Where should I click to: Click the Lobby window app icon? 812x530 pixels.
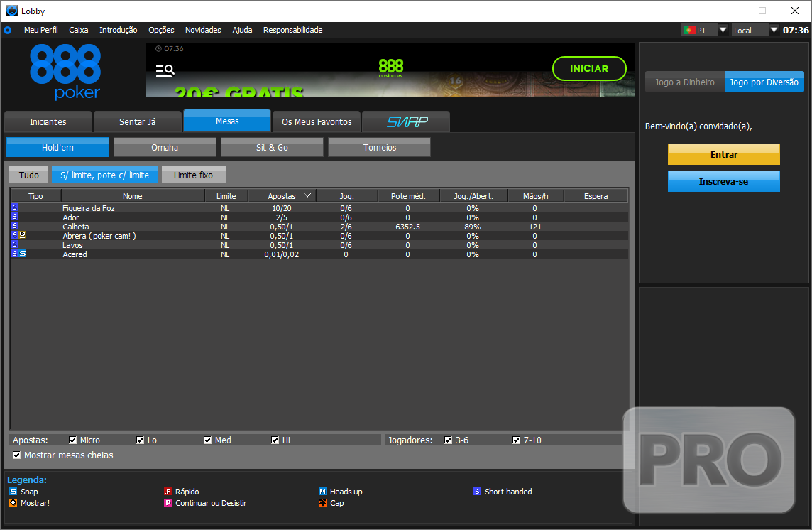click(x=12, y=11)
